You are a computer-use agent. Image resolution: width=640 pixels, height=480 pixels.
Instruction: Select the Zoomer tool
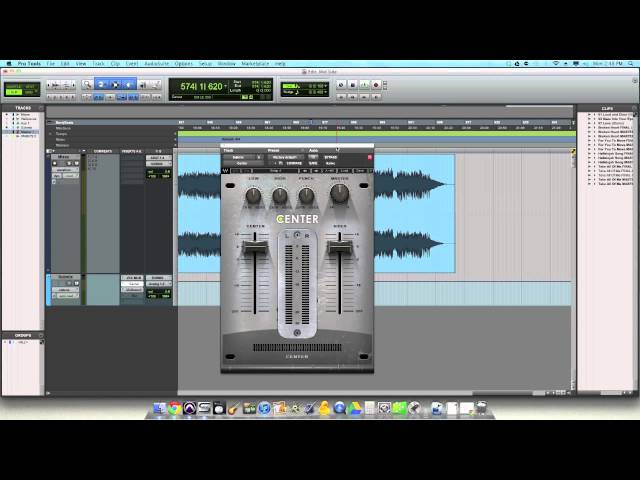(87, 85)
